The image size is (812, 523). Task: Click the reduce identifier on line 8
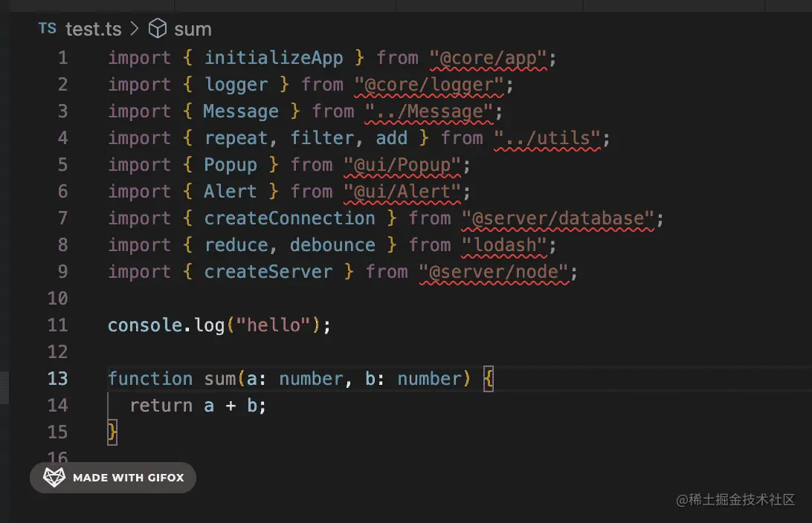[x=236, y=245]
